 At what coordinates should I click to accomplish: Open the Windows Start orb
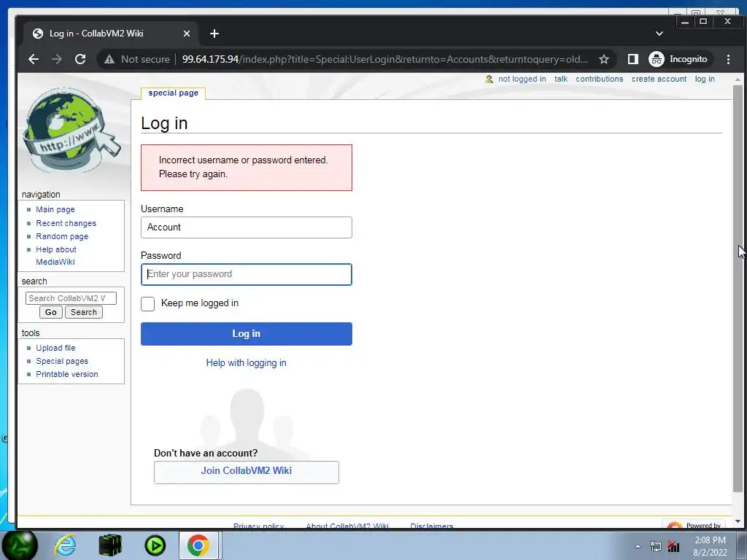tap(20, 545)
